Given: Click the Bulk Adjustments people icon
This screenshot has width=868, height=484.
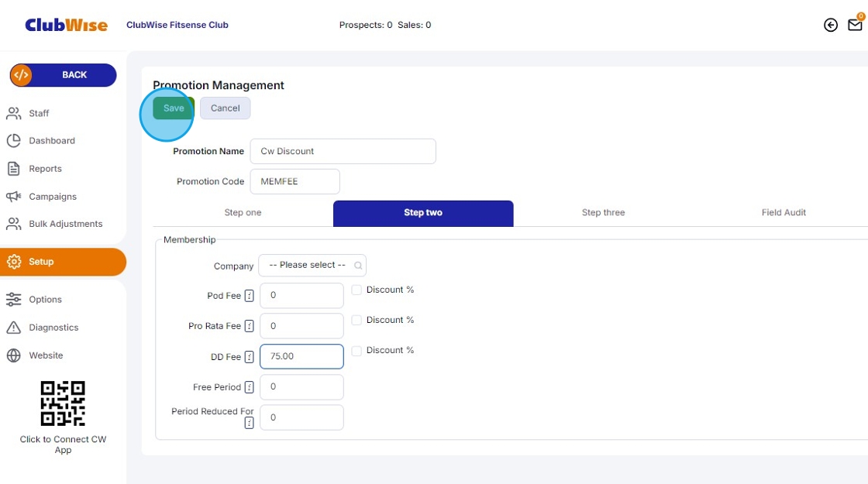Looking at the screenshot, I should pyautogui.click(x=14, y=224).
